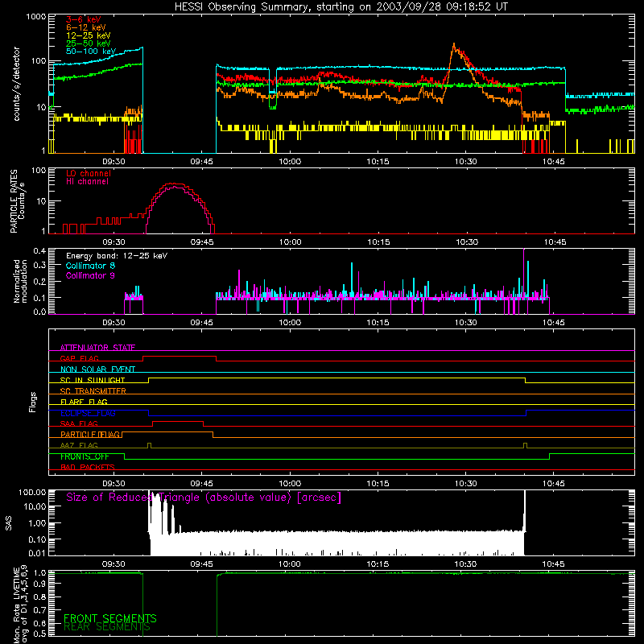Screen dimensions: 644x644
Task: Click the 0.01 value on the SAS axis
Action: [x=37, y=553]
